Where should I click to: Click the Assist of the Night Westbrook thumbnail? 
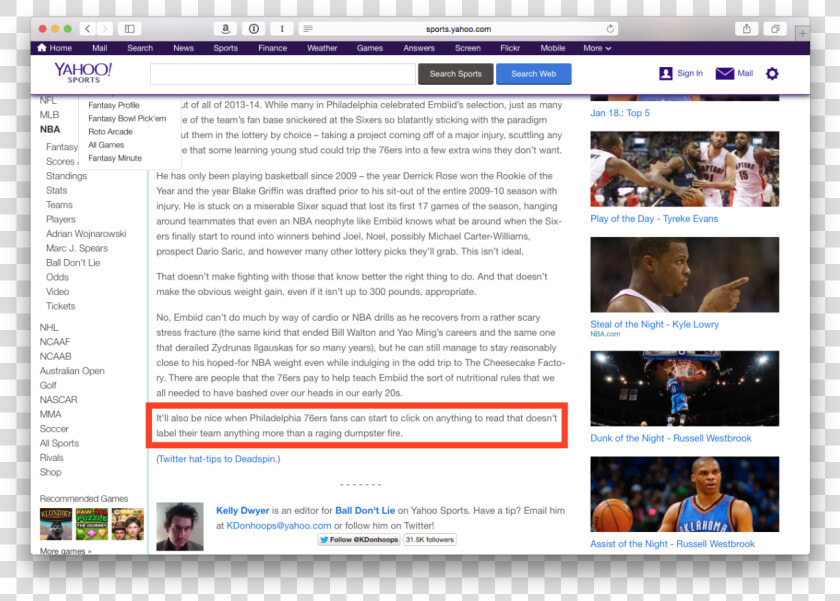[x=685, y=494]
